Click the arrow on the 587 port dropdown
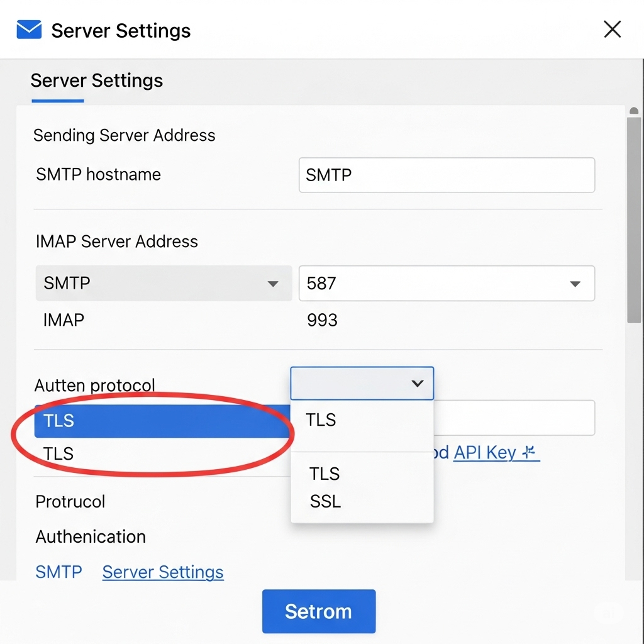 pos(574,284)
